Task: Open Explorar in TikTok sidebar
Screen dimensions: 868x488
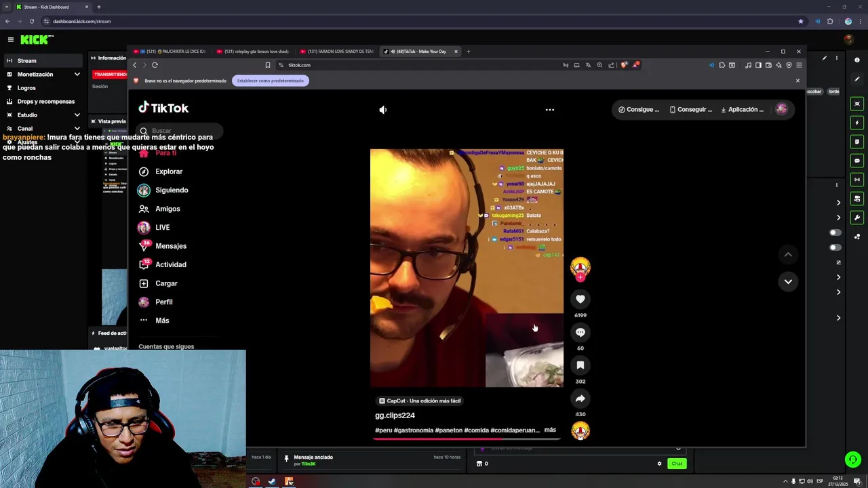Action: click(x=169, y=171)
